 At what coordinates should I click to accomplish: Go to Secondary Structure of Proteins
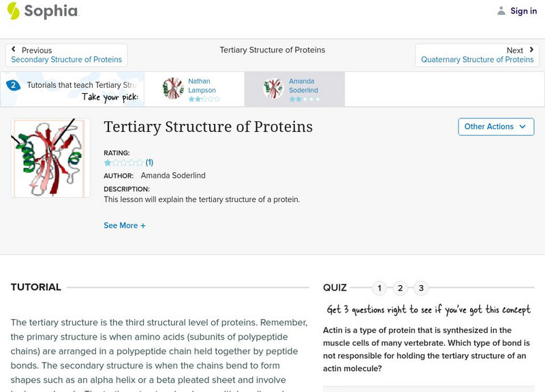pyautogui.click(x=67, y=60)
